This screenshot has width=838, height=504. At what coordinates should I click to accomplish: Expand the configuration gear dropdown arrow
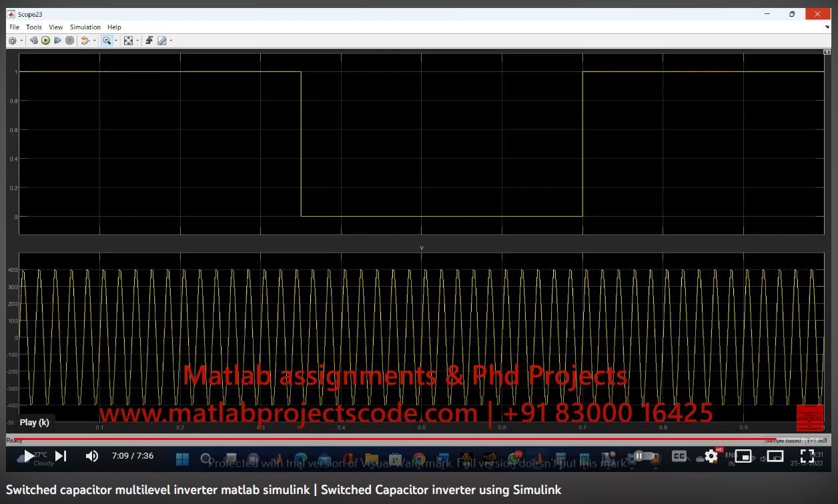click(21, 41)
